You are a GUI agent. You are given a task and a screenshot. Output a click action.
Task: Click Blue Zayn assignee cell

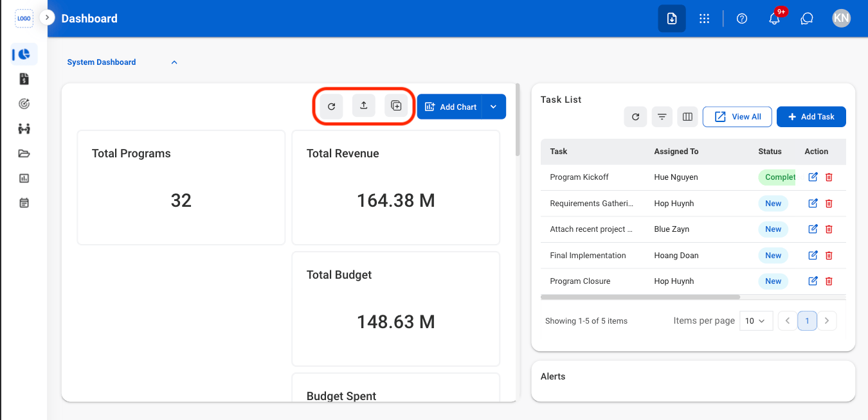click(x=671, y=229)
